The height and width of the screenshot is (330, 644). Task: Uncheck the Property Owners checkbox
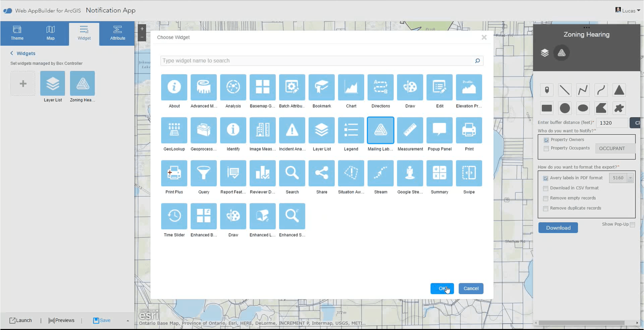pos(546,140)
